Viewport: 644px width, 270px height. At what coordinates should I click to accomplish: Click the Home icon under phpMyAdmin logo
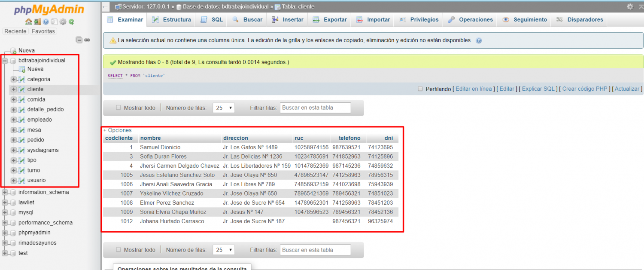[28, 22]
